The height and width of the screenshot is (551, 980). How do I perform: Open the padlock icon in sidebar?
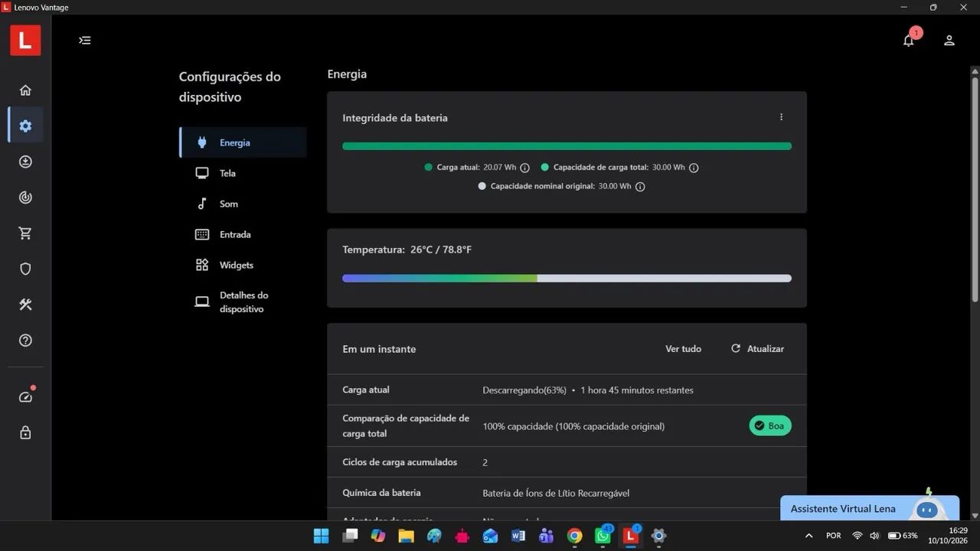(25, 432)
